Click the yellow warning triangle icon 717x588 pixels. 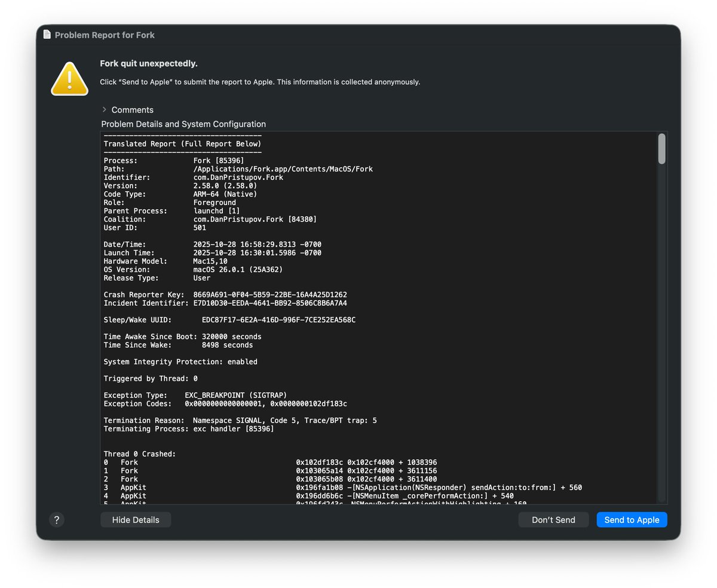click(69, 78)
